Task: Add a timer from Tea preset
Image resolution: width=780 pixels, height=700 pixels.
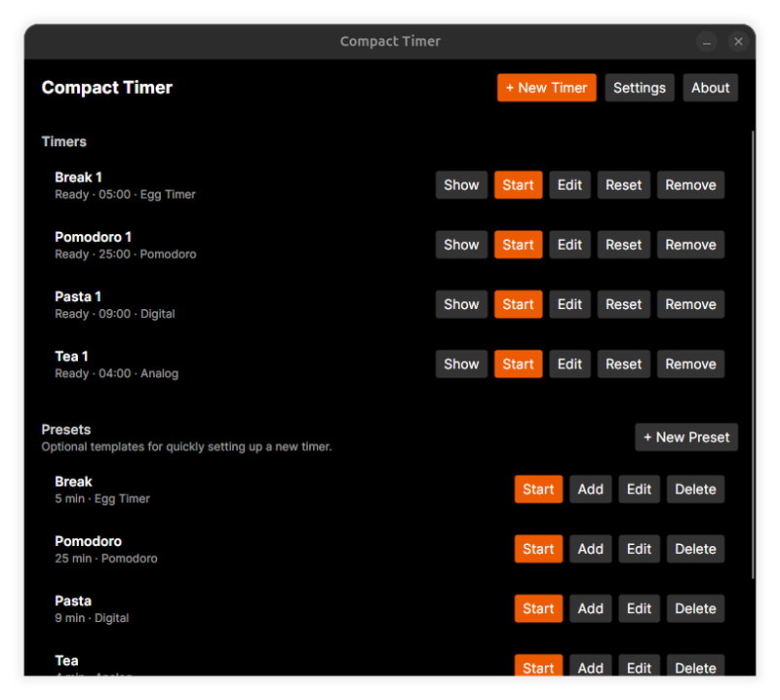Action: click(591, 666)
